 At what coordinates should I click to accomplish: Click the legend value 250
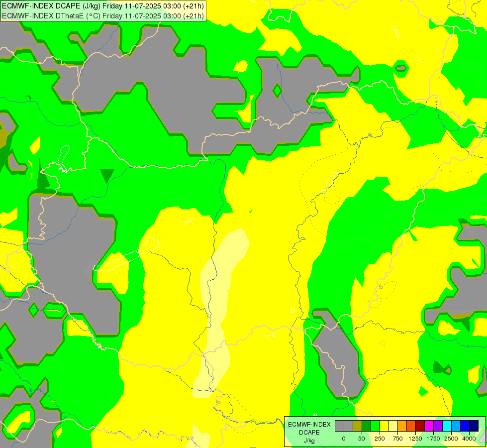(x=380, y=439)
